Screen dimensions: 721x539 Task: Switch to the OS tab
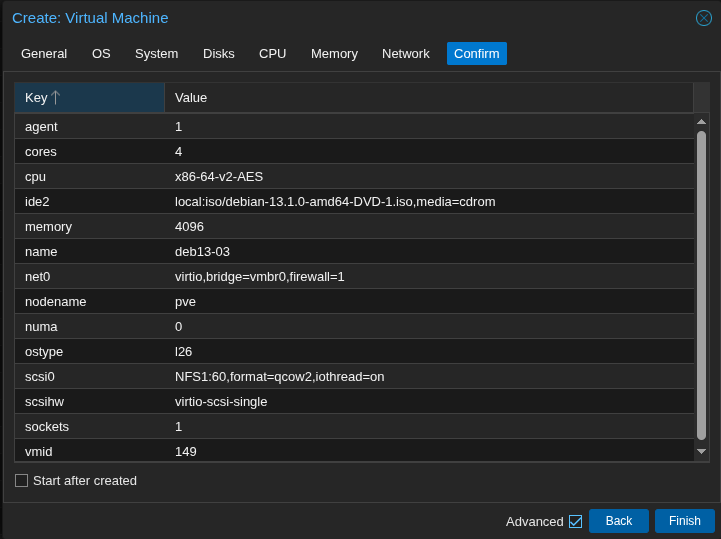tap(101, 54)
